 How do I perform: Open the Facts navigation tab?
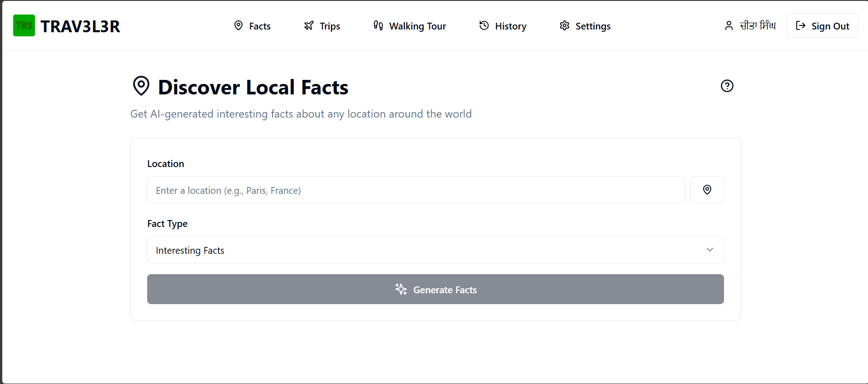point(252,26)
